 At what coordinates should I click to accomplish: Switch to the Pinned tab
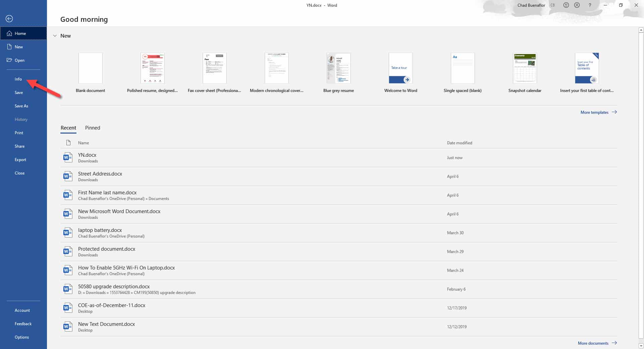pyautogui.click(x=93, y=128)
